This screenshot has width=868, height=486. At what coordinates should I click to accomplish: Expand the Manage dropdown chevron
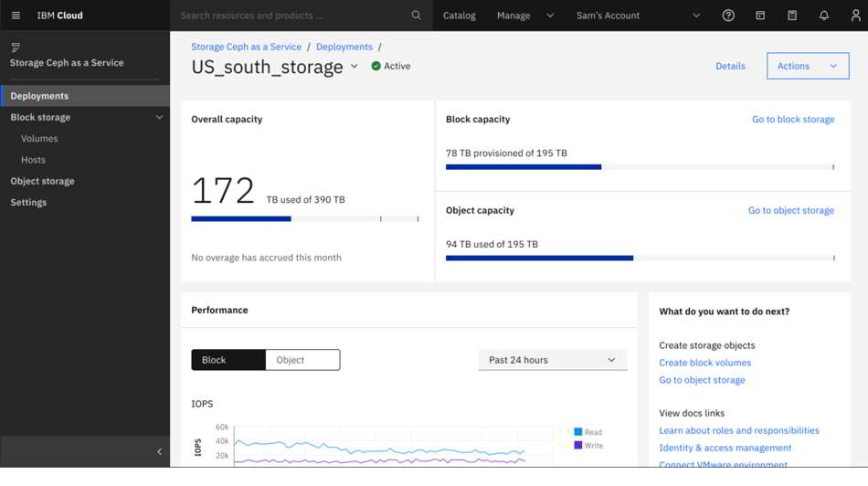[550, 16]
